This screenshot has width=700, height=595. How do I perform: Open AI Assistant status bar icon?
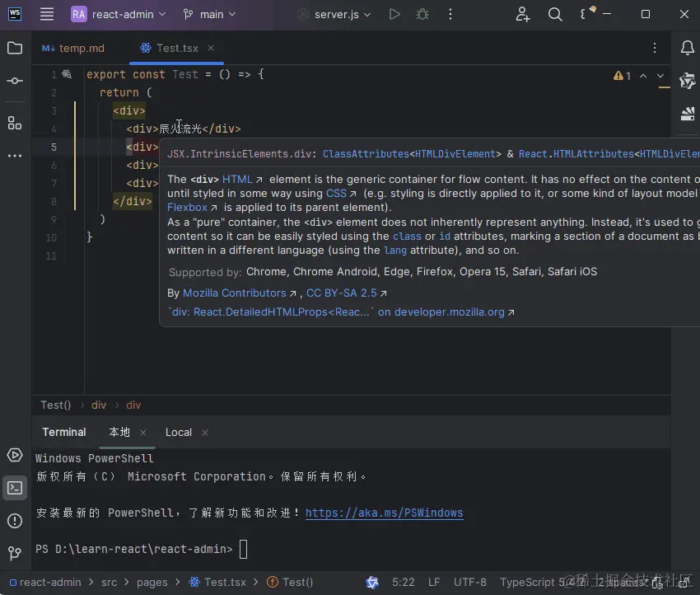372,583
